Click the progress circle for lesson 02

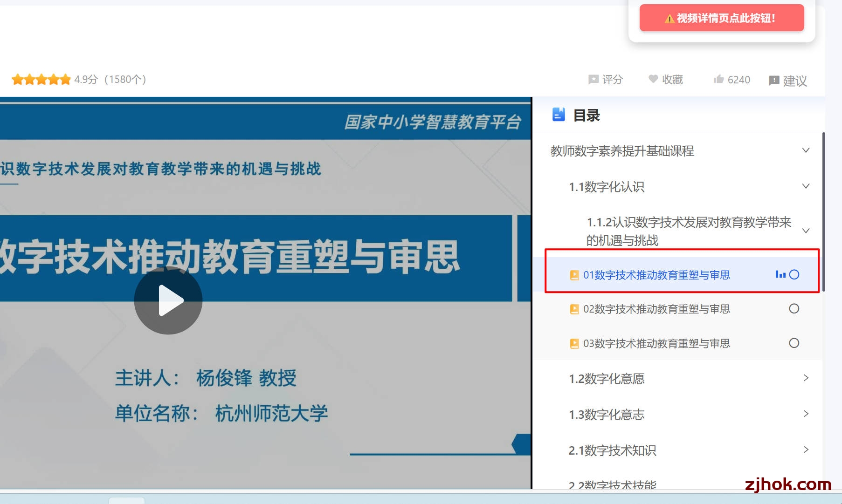point(794,308)
